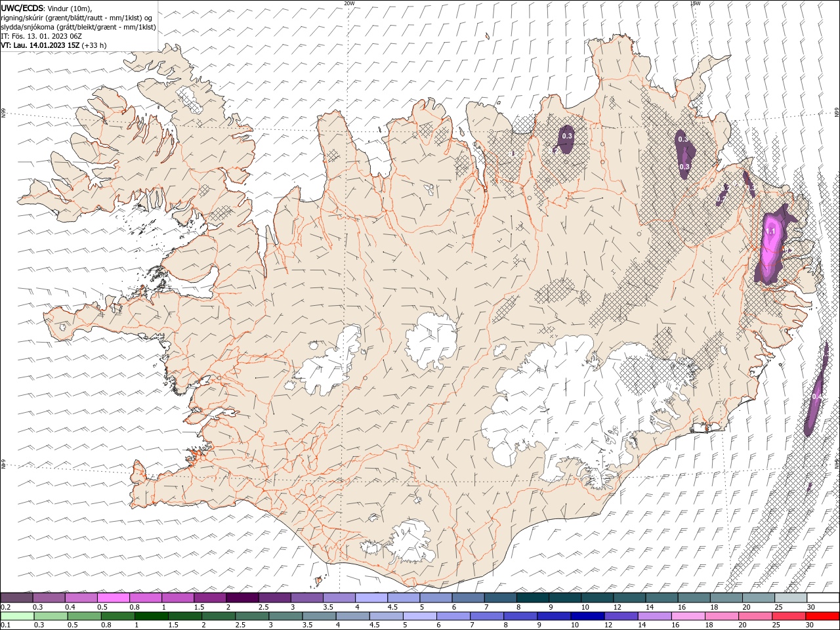
Task: Select the light pink 16 swatch in the rain legend
Action: point(688,616)
